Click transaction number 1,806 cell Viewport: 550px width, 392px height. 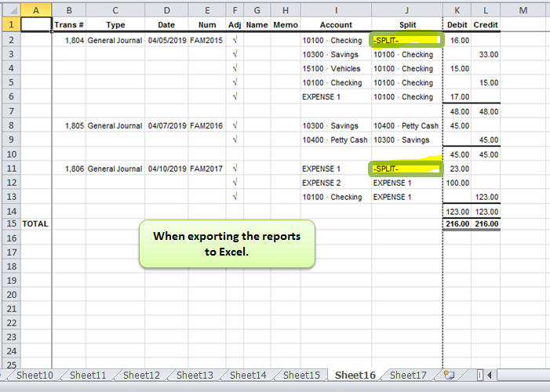click(69, 169)
